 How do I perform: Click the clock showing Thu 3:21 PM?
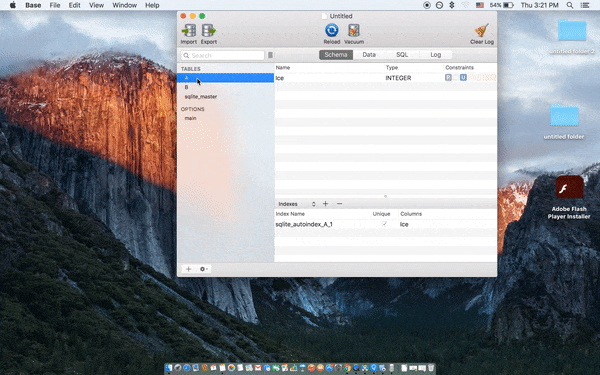[540, 5]
